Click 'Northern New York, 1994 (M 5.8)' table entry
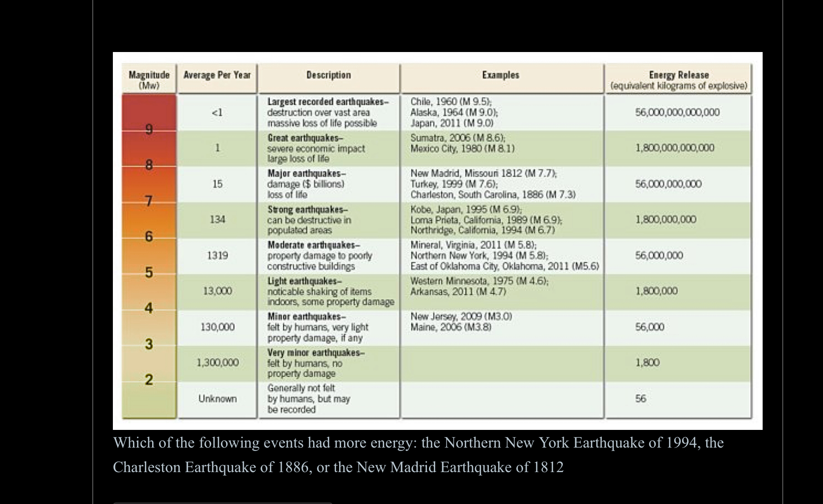 (x=479, y=256)
